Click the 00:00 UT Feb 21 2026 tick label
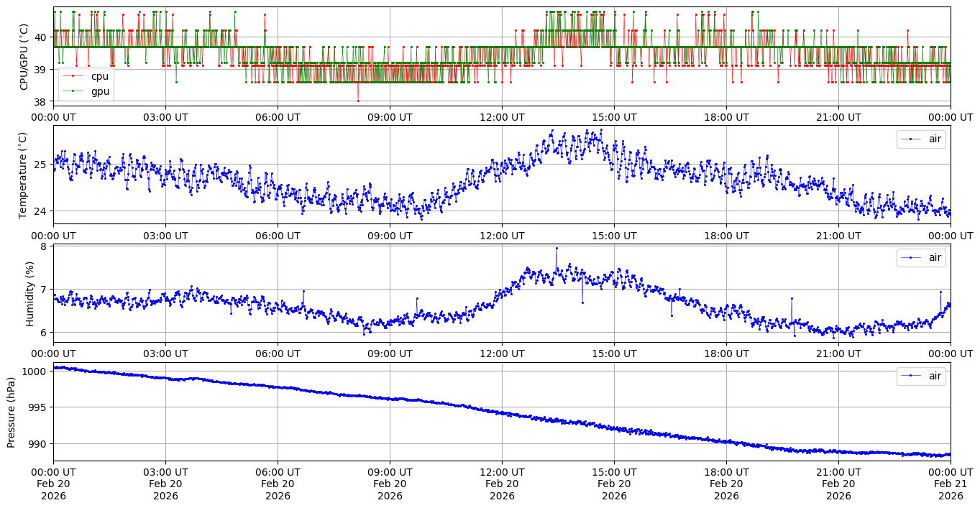Screen dimensions: 980x508 [x=950, y=484]
